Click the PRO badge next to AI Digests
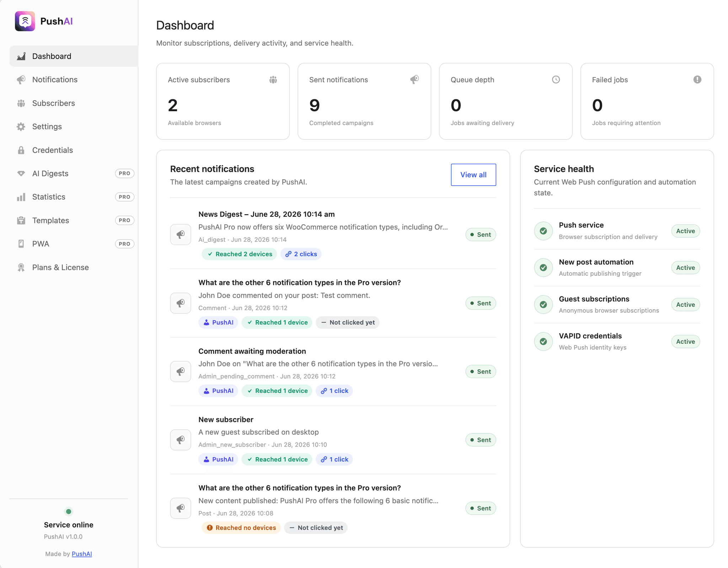The height and width of the screenshot is (568, 728). (124, 173)
